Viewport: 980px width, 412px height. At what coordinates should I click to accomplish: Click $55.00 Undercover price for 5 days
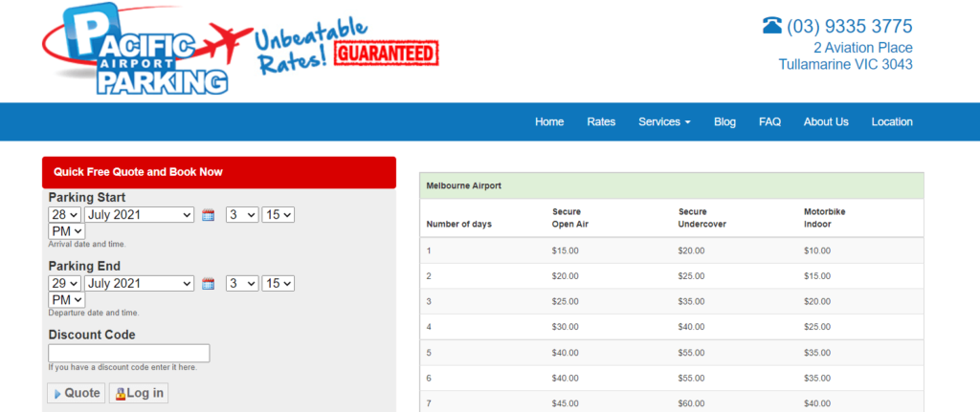[691, 353]
